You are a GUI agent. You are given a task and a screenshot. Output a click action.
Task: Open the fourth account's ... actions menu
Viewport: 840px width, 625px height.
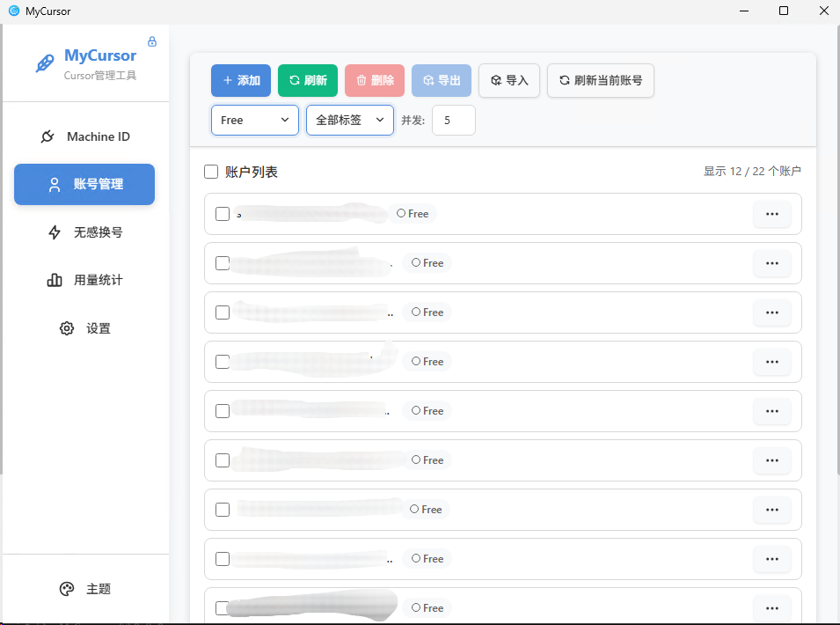pyautogui.click(x=772, y=361)
